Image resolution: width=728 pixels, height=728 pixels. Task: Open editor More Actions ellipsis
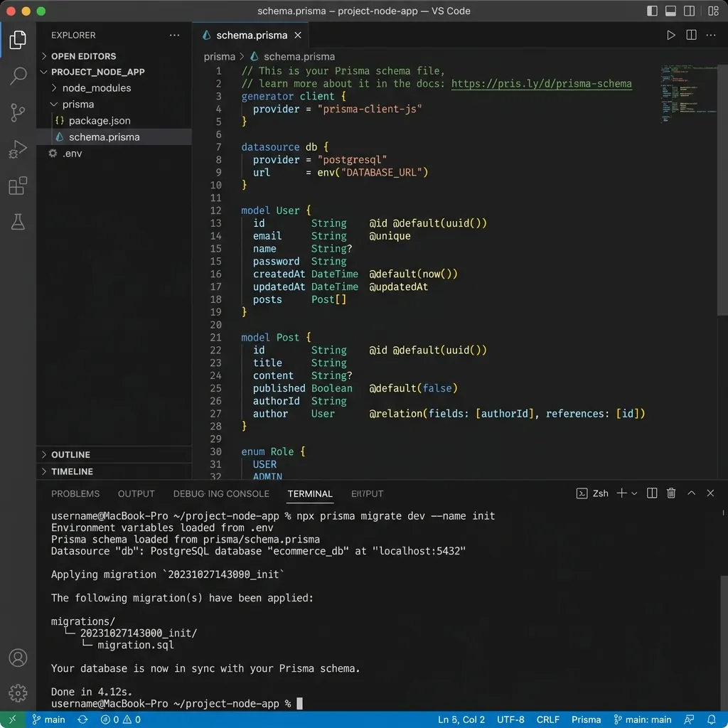tap(711, 36)
